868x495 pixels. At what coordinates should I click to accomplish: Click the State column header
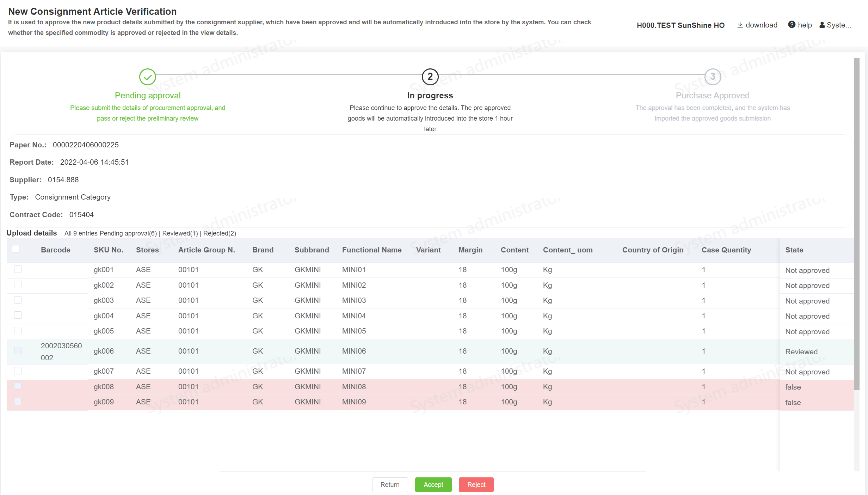pyautogui.click(x=794, y=250)
